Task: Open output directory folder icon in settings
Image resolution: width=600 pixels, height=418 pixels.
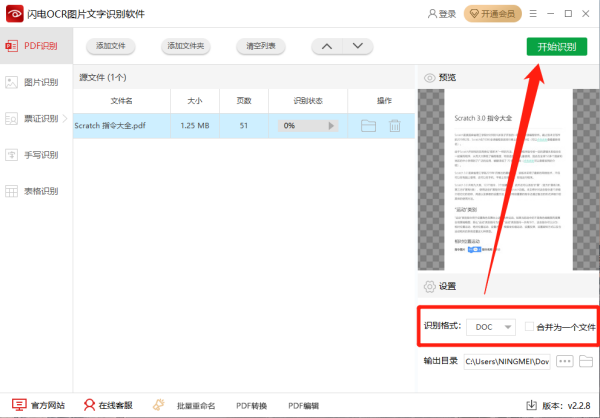Action: [587, 361]
